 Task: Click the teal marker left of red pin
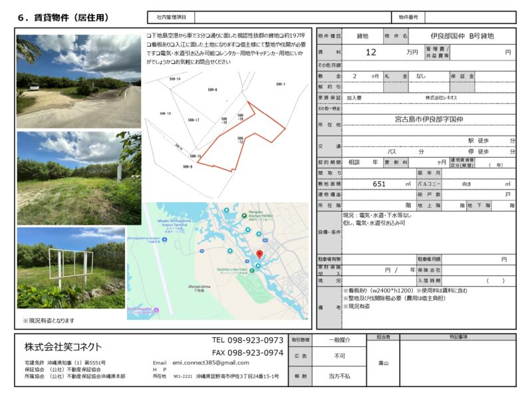[229, 251]
